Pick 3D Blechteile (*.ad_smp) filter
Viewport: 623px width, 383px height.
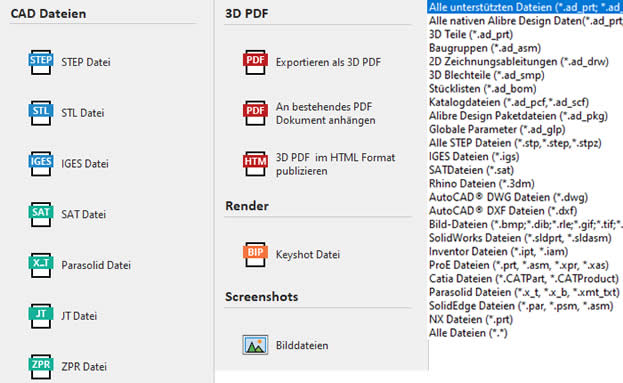click(486, 75)
